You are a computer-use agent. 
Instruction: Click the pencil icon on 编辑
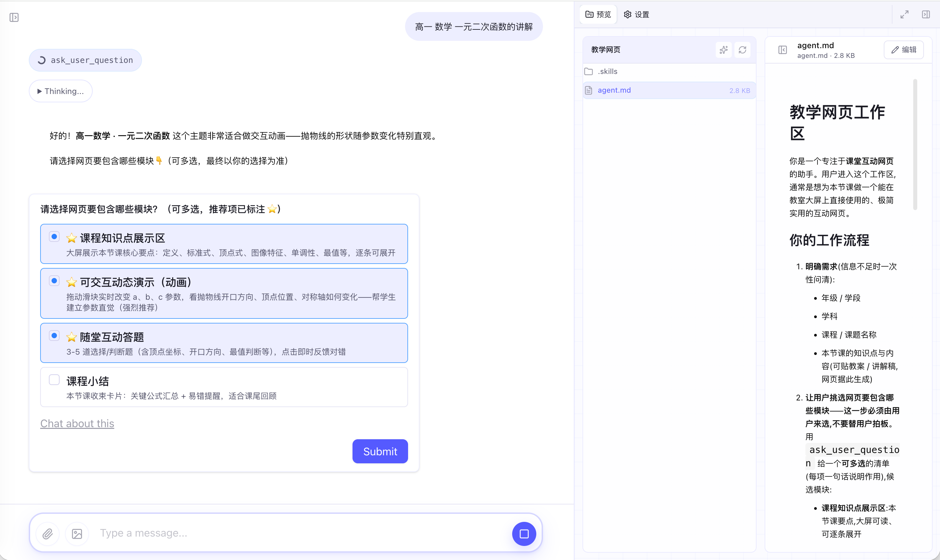click(x=895, y=50)
